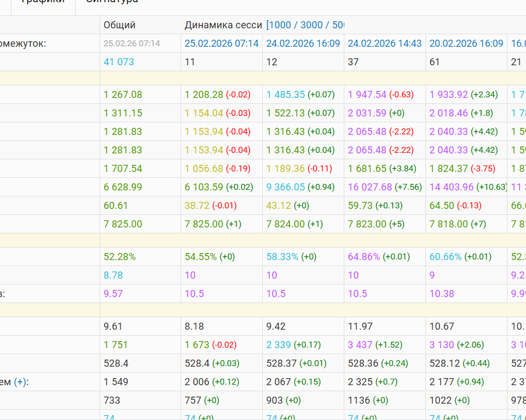526x420 pixels.
Task: Click the total count 41 073
Action: pos(119,62)
